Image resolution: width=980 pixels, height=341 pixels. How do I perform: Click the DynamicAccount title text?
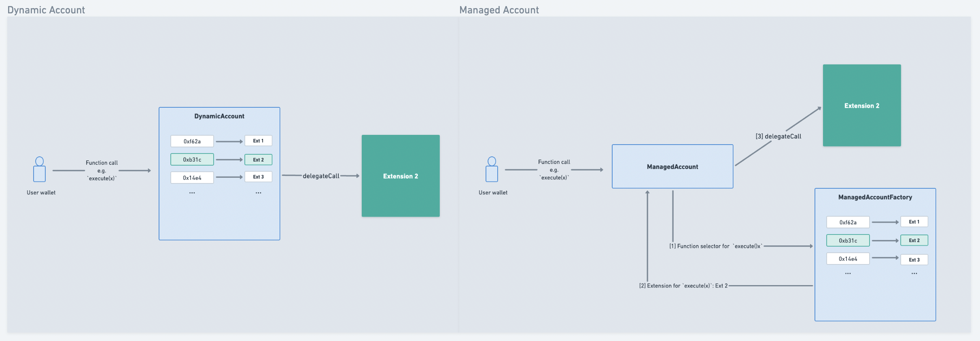coord(219,116)
